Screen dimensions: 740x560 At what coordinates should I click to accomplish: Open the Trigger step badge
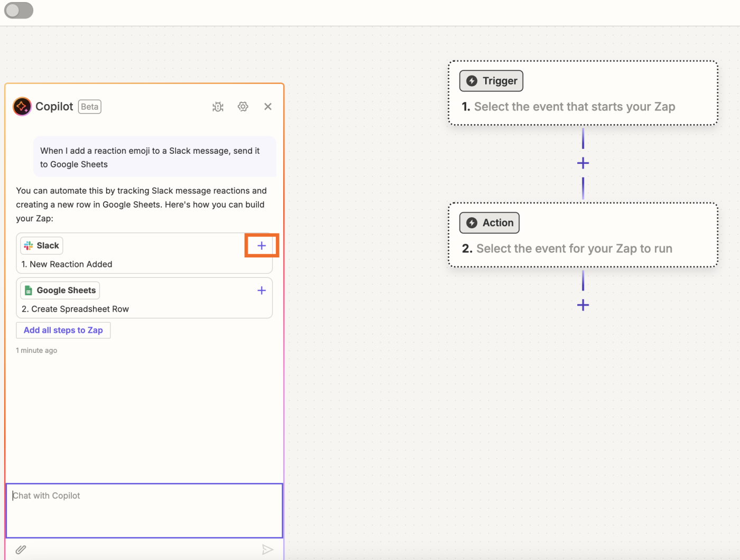491,81
